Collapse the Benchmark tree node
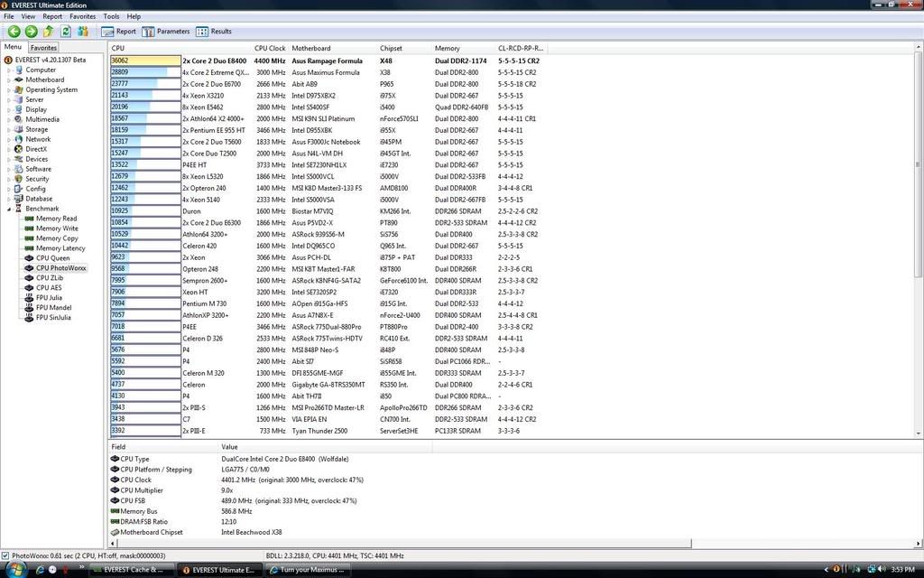 click(x=9, y=209)
